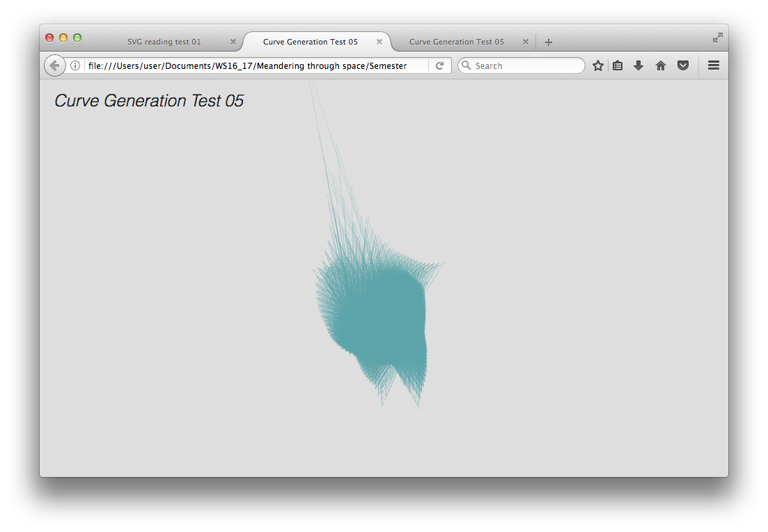Click the browser back arrow button
Viewport: 768px width, 532px height.
pos(54,65)
